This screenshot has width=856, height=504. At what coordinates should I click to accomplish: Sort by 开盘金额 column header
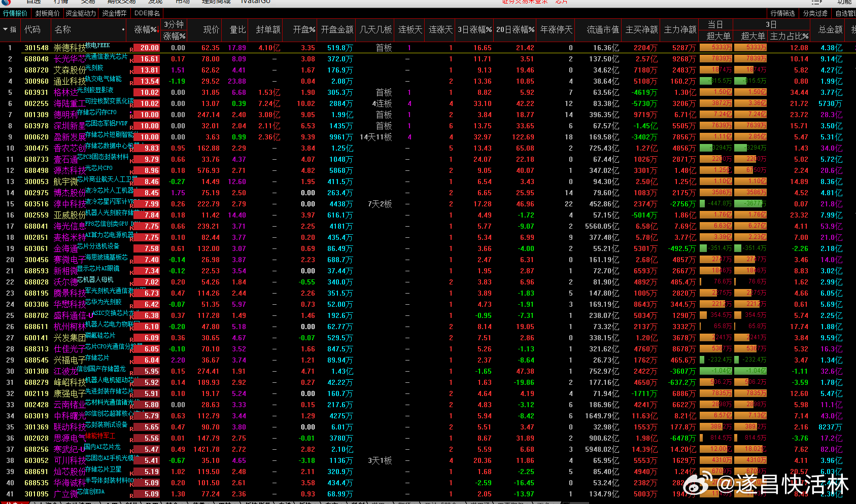pyautogui.click(x=337, y=30)
